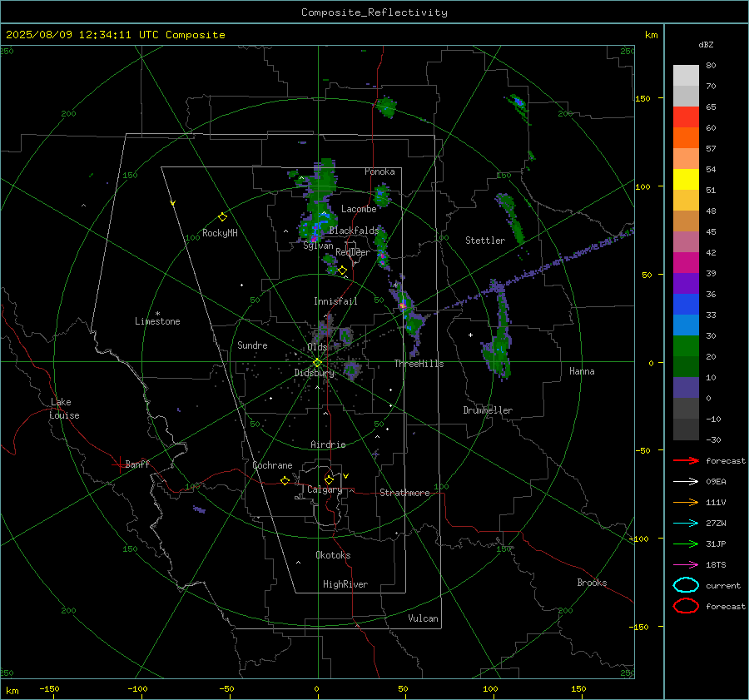
Task: Click the Brooks city label
Action: [592, 583]
